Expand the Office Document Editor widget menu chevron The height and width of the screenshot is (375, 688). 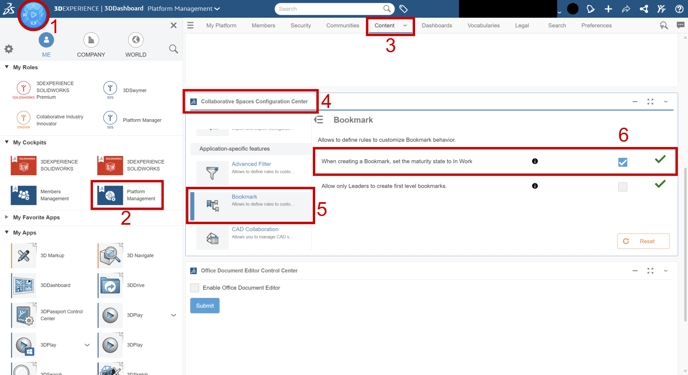(x=666, y=271)
